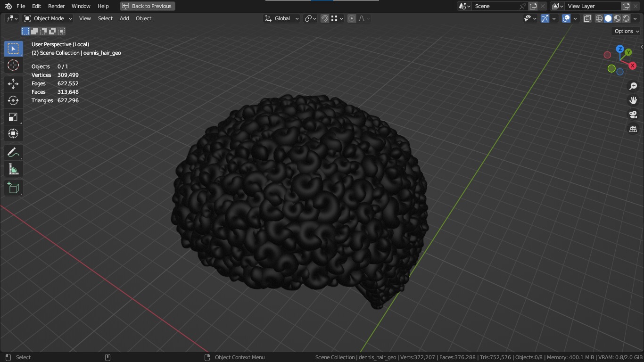Click the Scene name field

pyautogui.click(x=495, y=6)
